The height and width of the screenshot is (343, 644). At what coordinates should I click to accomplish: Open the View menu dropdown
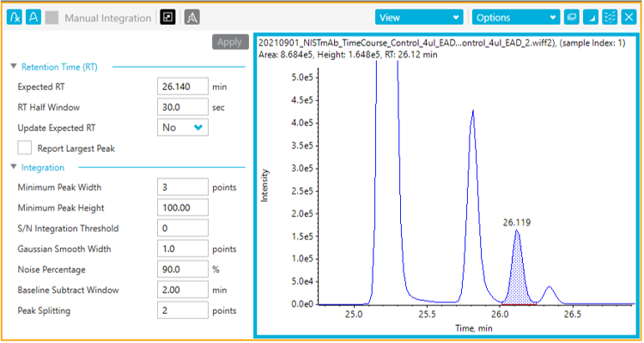tap(420, 17)
